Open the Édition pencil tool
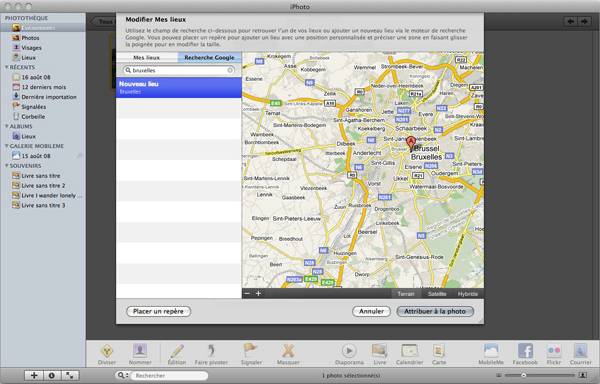The height and width of the screenshot is (384, 600). coord(177,350)
